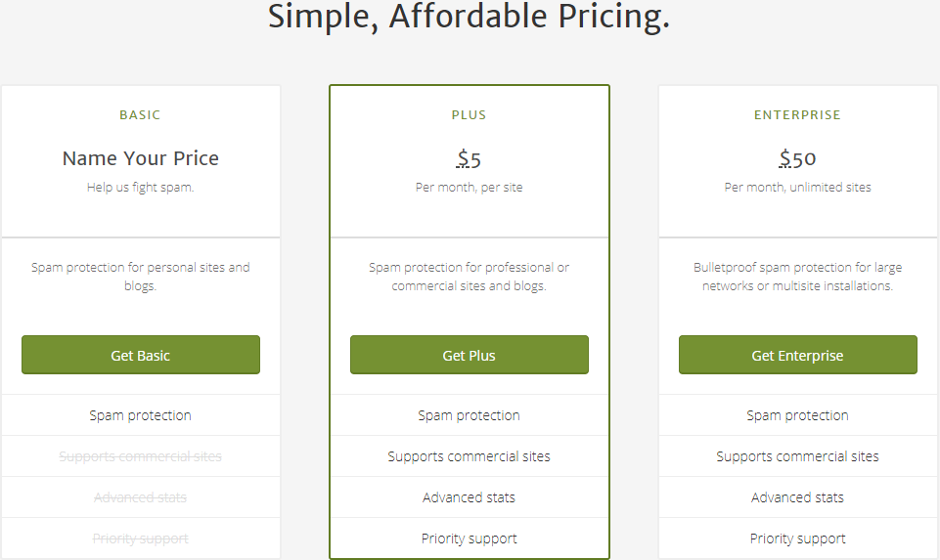This screenshot has width=940, height=560.
Task: Click the Name Your Price title
Action: tap(140, 158)
